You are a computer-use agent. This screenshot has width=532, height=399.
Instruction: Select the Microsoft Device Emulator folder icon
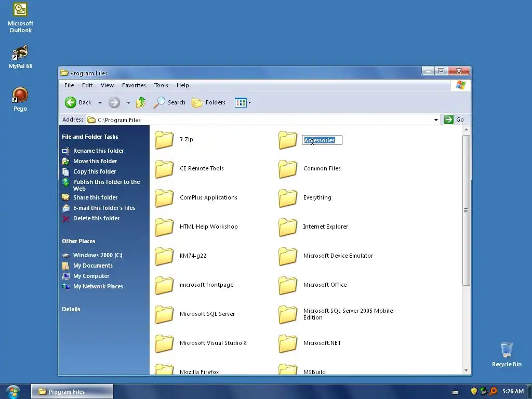click(x=288, y=256)
